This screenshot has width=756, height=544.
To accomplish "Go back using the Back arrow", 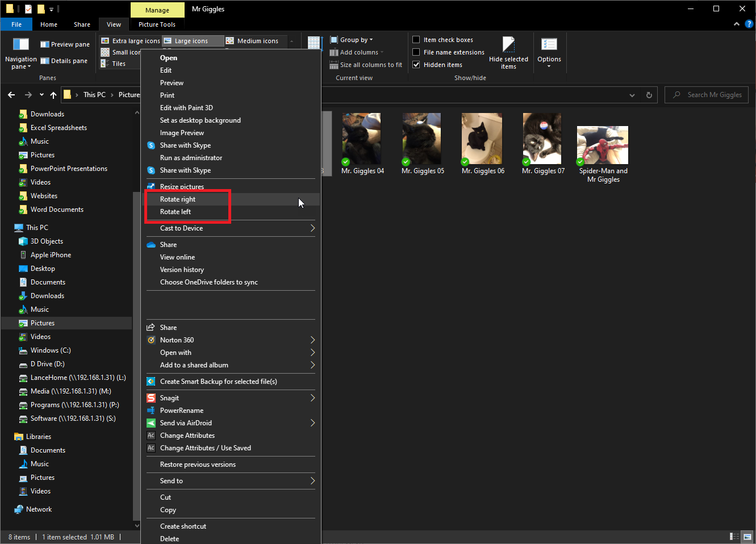I will pyautogui.click(x=11, y=95).
